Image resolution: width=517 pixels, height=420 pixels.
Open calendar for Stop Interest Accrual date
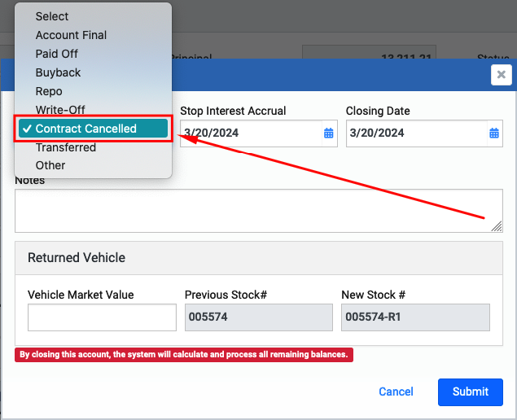coord(329,133)
